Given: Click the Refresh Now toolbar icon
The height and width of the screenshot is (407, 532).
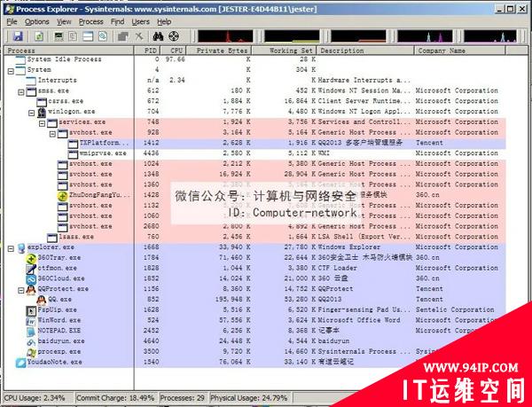Looking at the screenshot, I should [x=39, y=36].
